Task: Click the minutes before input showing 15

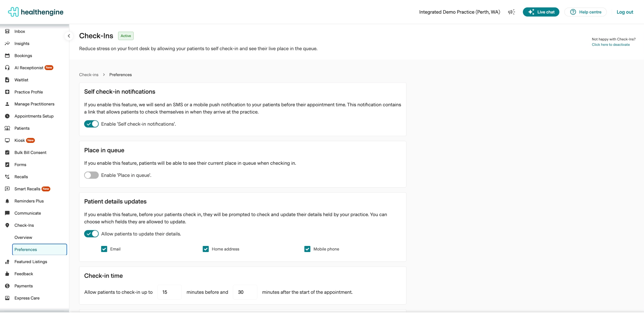Action: coord(170,292)
